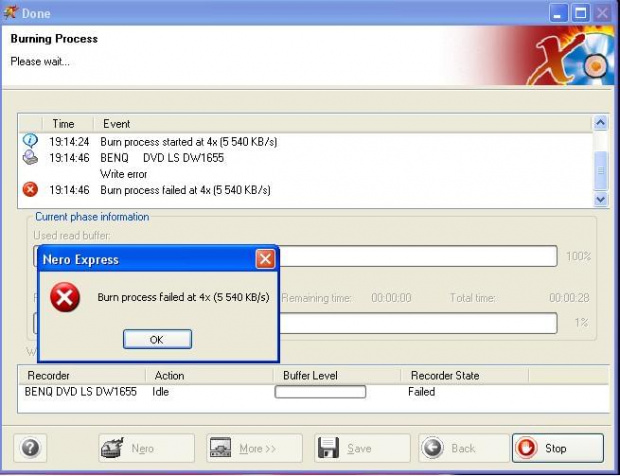Expand options with the More >> button
The height and width of the screenshot is (476, 620).
click(254, 448)
